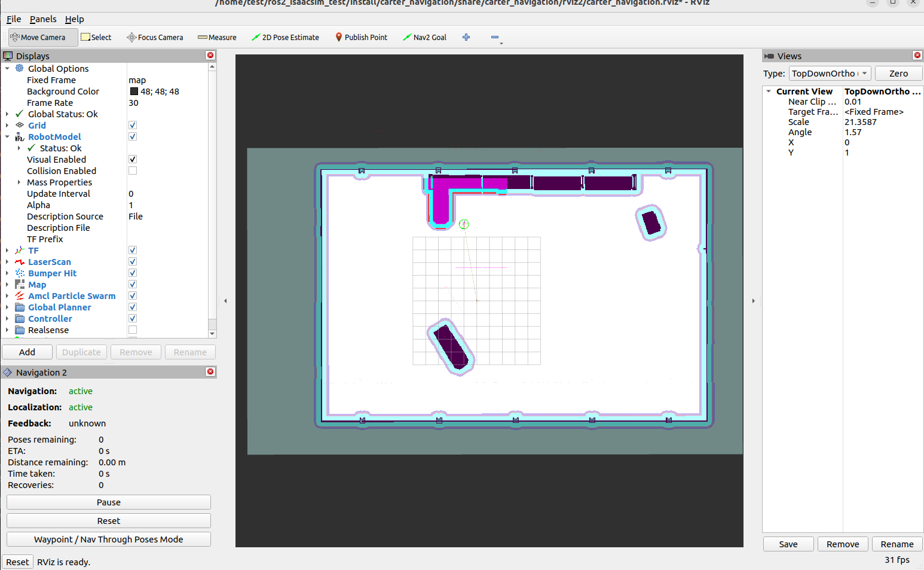This screenshot has width=924, height=570.
Task: Disable the LaserScan display checkbox
Action: click(132, 261)
